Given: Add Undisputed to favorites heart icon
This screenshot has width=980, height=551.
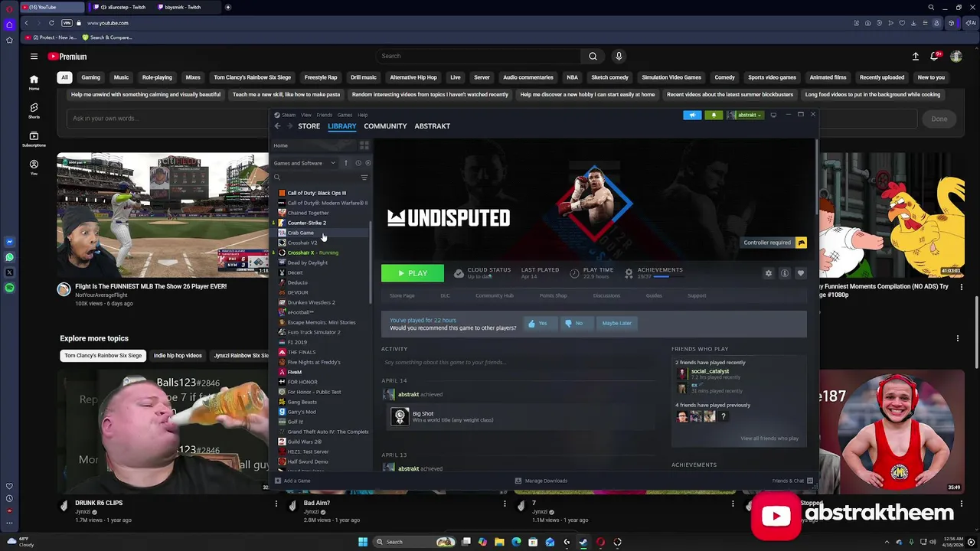Looking at the screenshot, I should (x=801, y=273).
